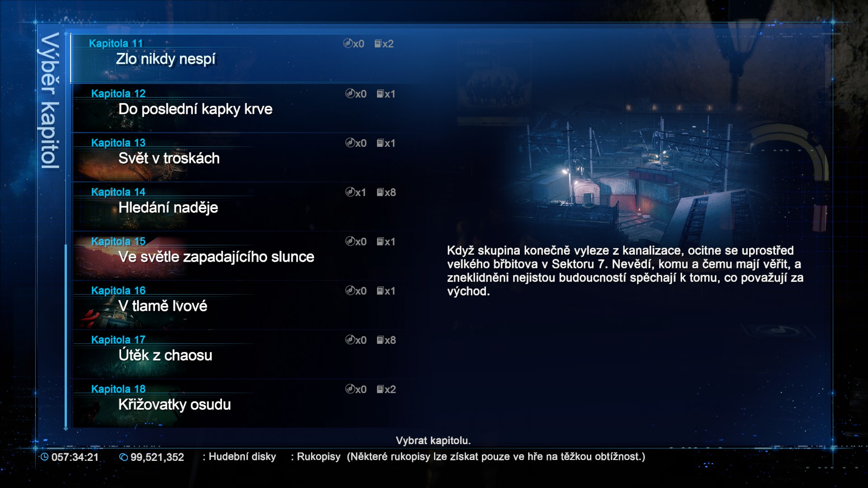The width and height of the screenshot is (868, 488).
Task: Click music disc icon for Kapitola 14
Action: tap(350, 192)
